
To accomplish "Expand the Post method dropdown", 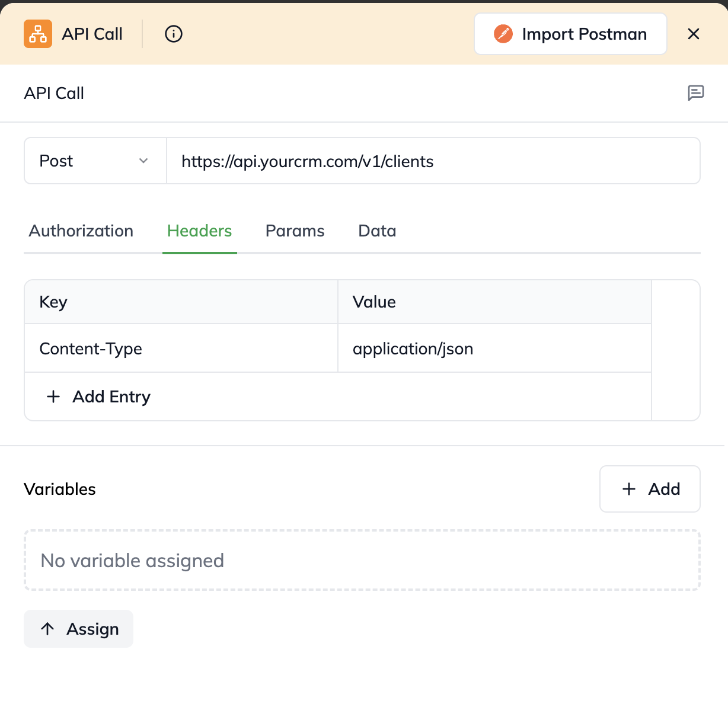I will [x=95, y=161].
